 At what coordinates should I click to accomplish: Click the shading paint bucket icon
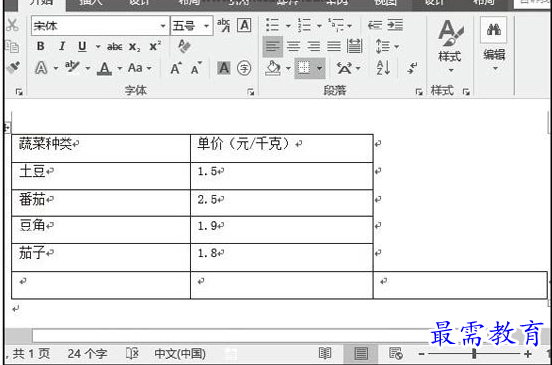(273, 68)
